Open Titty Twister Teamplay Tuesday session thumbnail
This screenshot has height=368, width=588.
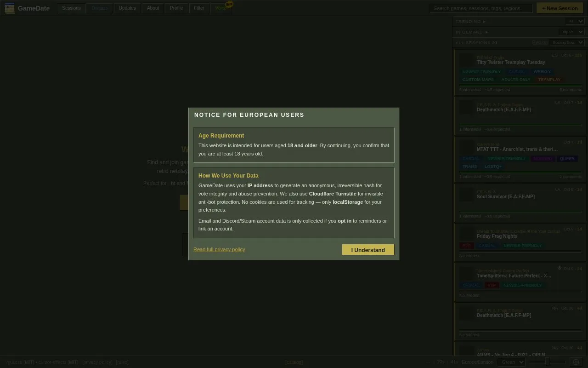coord(466,60)
